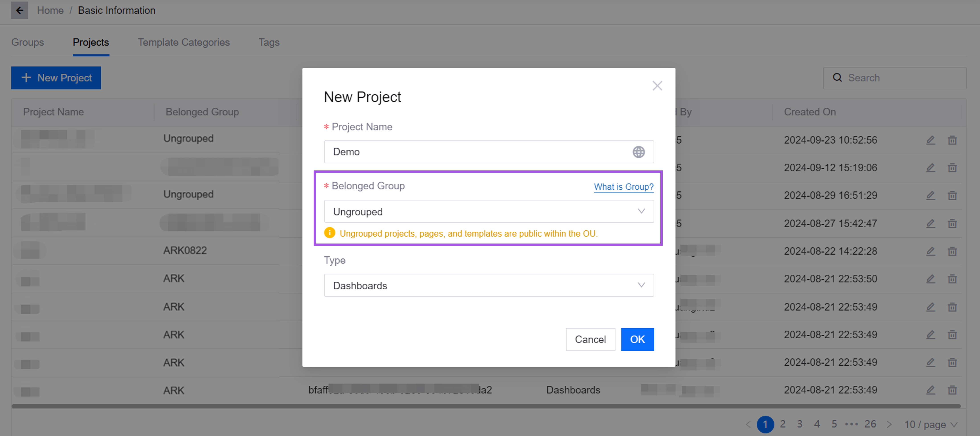Close the New Project dialog
This screenshot has height=436, width=980.
tap(657, 86)
